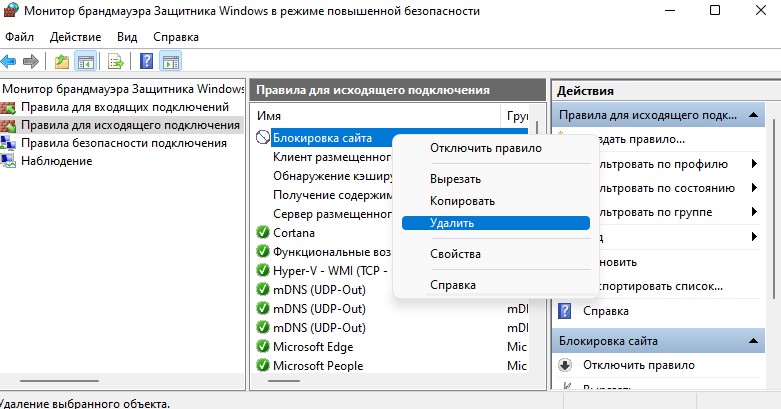The image size is (781, 409).
Task: Click обновить action in actions pane
Action: tap(618, 262)
